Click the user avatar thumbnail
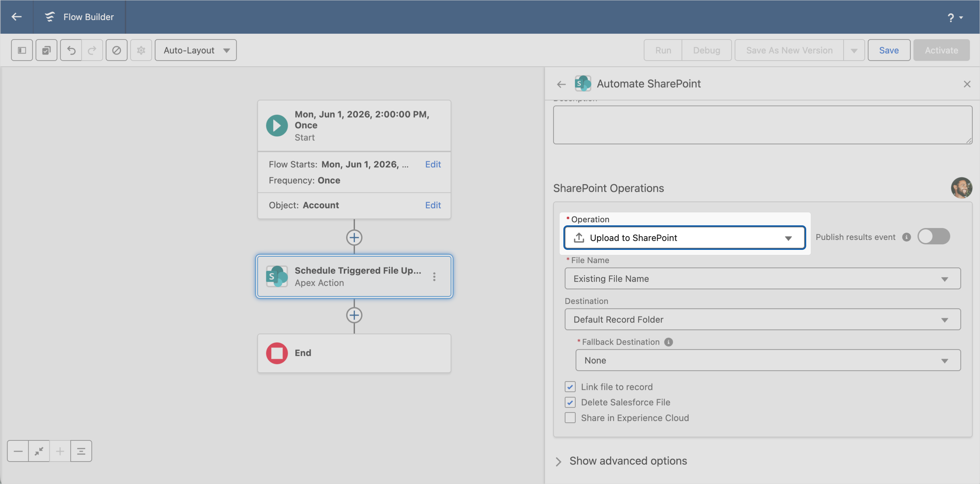This screenshot has width=980, height=484. 961,188
